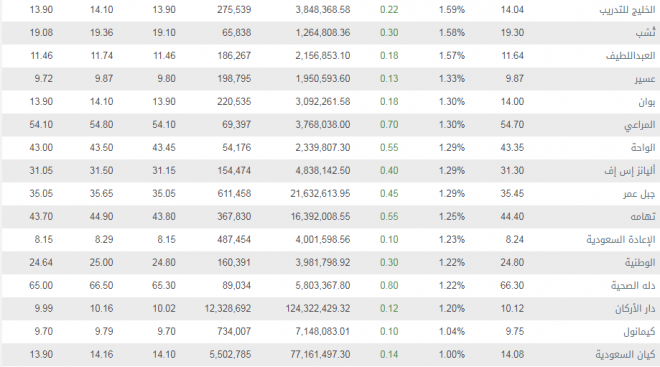
Task: Click the value 31.05
Action: [41, 170]
